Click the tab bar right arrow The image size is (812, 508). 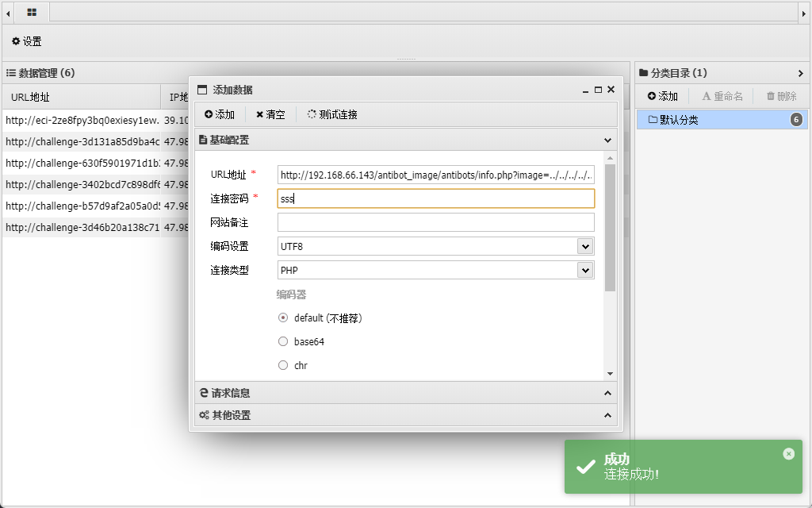coord(804,13)
